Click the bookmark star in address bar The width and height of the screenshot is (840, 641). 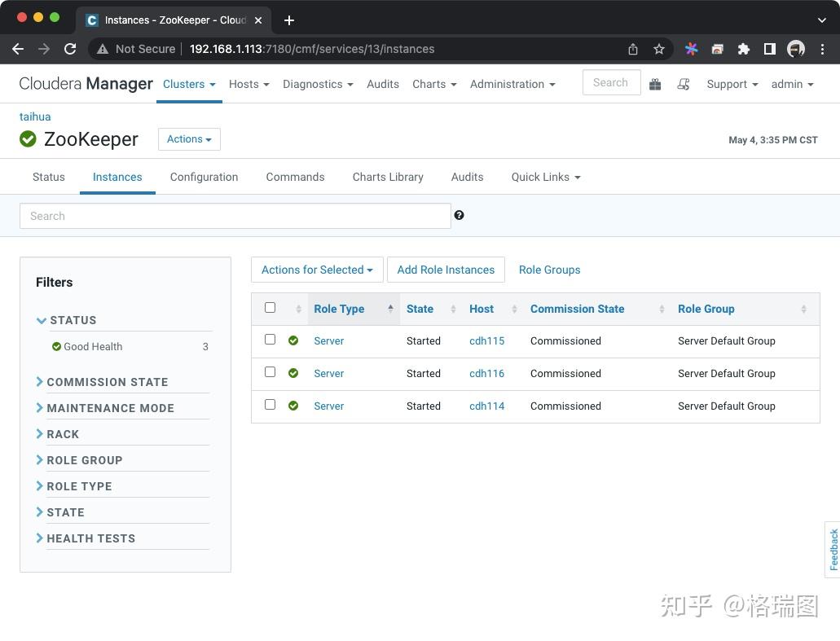pyautogui.click(x=659, y=49)
